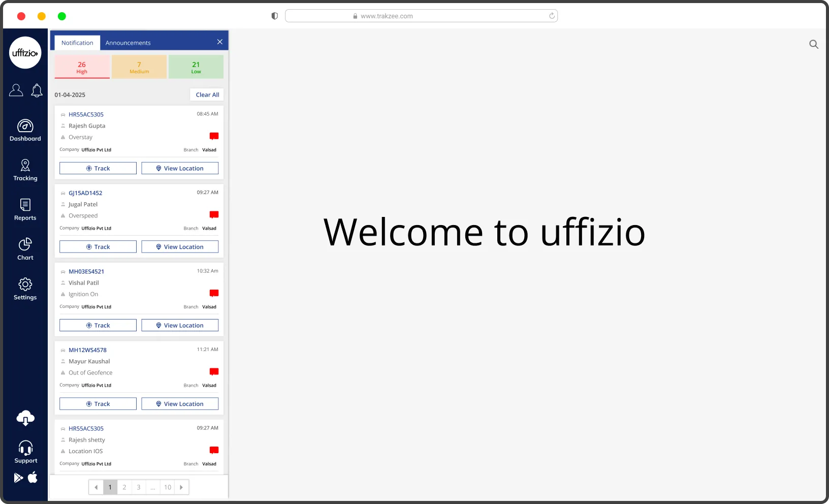Open the user profile icon in sidebar

(x=16, y=90)
